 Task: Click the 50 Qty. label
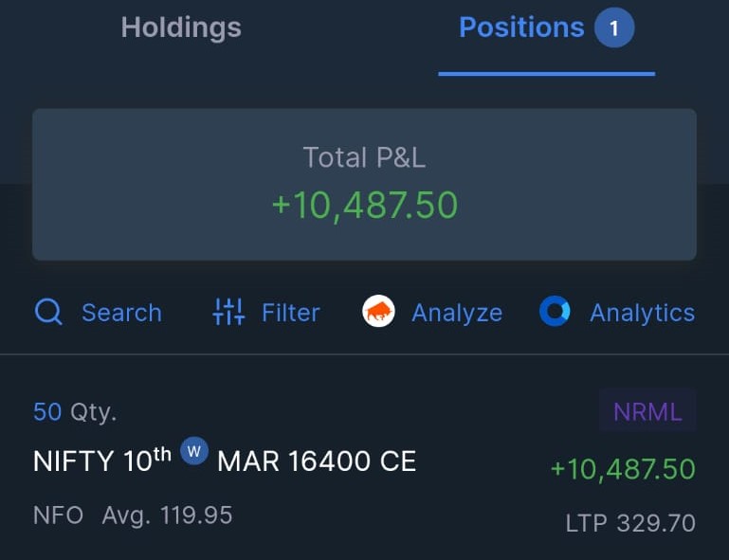(x=75, y=412)
